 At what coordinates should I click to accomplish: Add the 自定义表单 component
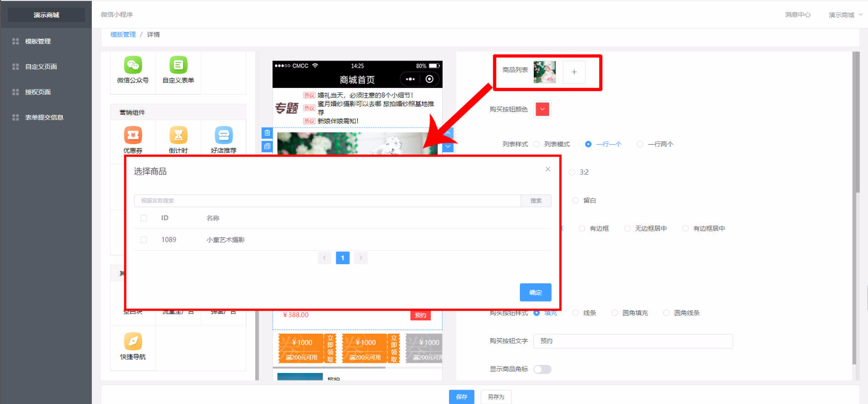tap(178, 70)
